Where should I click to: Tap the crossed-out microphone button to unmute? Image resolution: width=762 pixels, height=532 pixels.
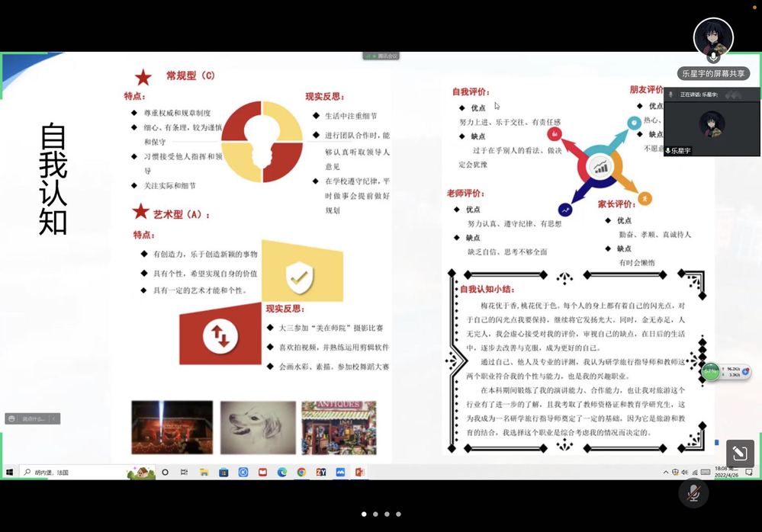click(693, 494)
